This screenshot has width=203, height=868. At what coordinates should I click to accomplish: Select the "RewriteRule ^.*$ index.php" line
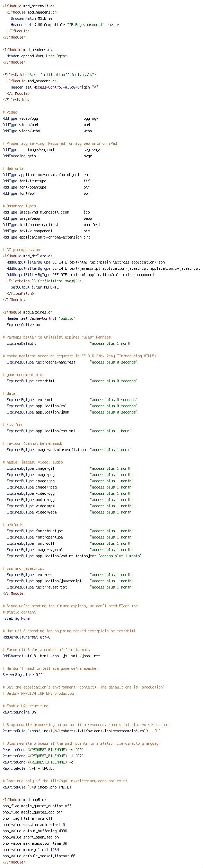tap(37, 787)
